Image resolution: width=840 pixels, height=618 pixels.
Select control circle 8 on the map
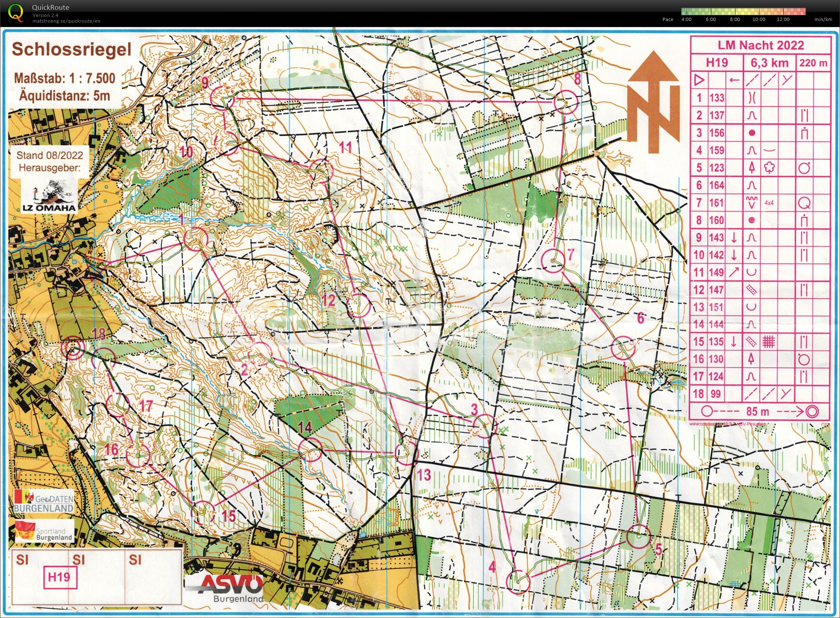coord(566,102)
